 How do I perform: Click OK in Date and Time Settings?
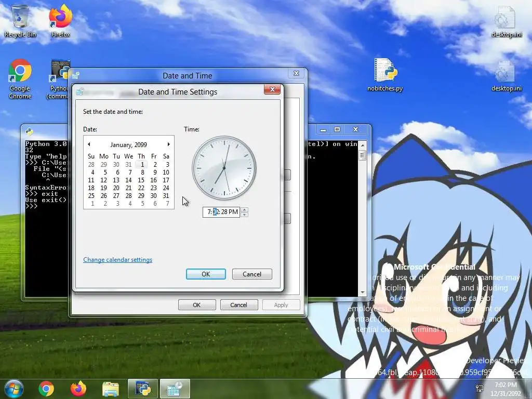(x=206, y=274)
